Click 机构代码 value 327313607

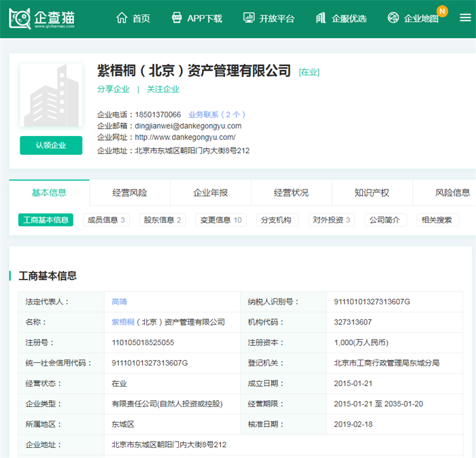point(353,322)
